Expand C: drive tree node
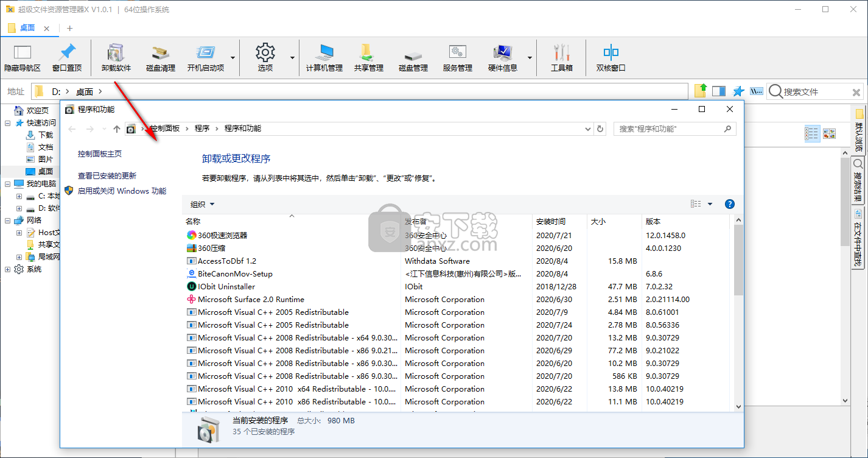This screenshot has height=458, width=868. click(x=19, y=196)
